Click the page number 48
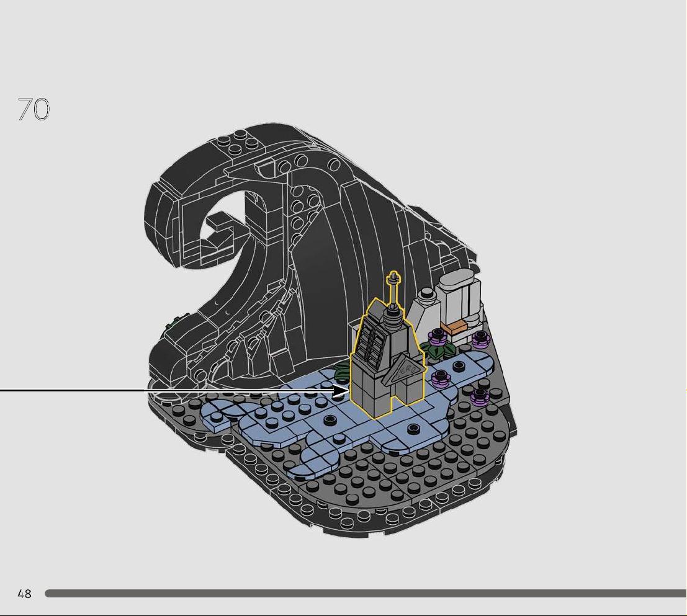 tap(25, 594)
